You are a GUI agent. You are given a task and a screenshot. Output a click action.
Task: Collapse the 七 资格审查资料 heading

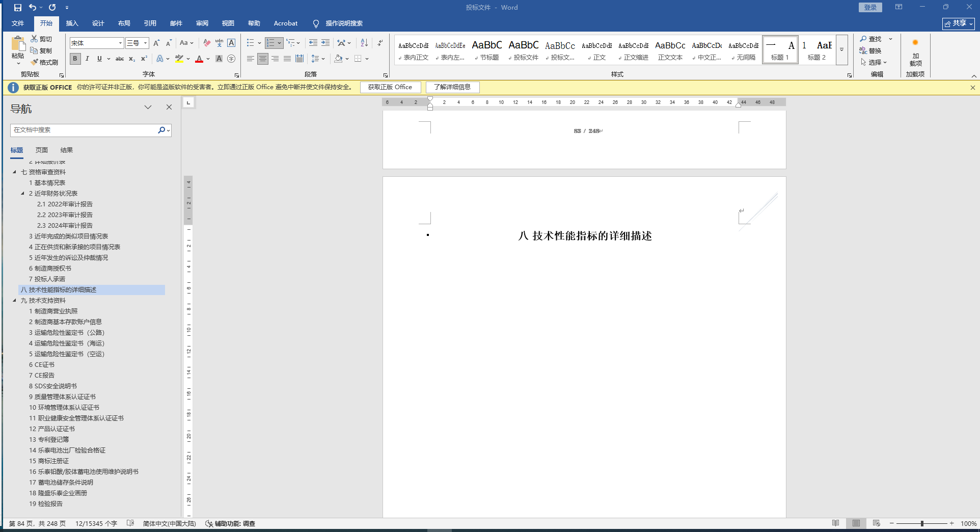click(14, 172)
